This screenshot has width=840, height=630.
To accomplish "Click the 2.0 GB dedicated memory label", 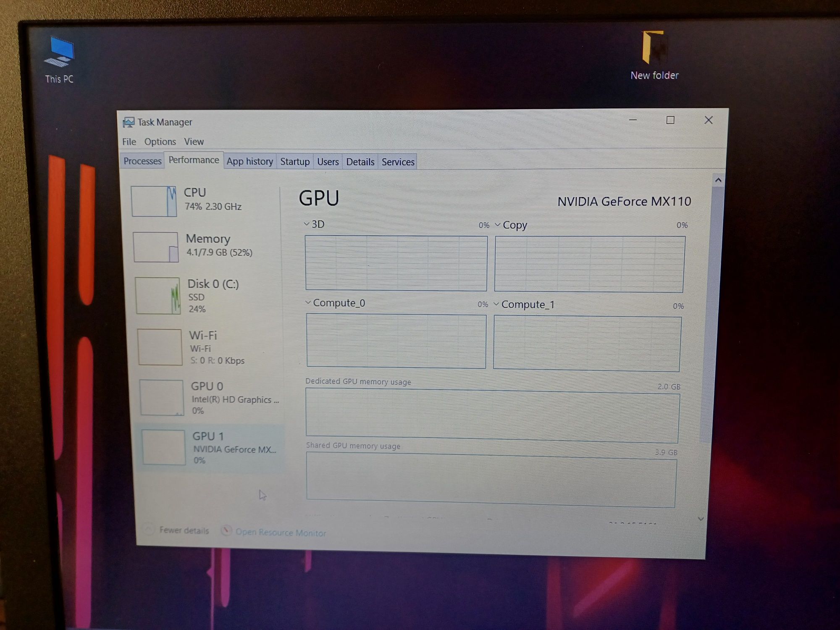I will pos(669,386).
